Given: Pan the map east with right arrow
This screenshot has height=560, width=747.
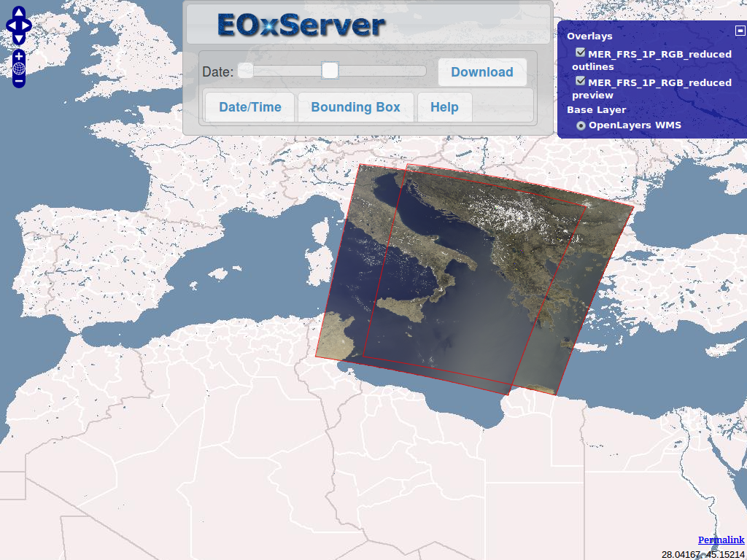Looking at the screenshot, I should [26, 26].
